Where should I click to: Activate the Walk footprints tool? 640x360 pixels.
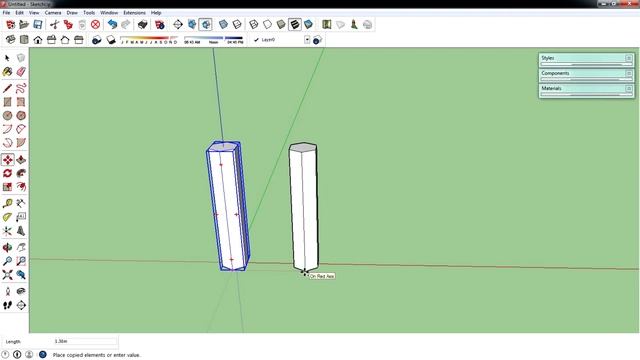coord(7,305)
